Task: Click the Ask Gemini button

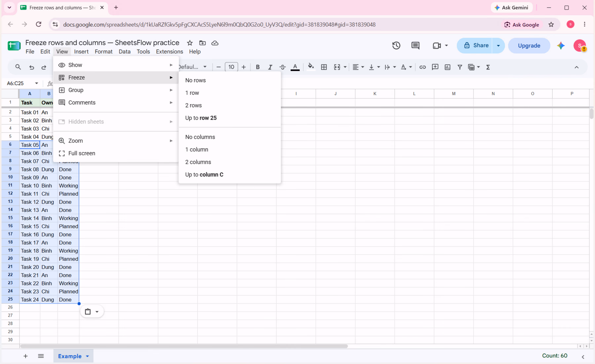Action: [511, 8]
